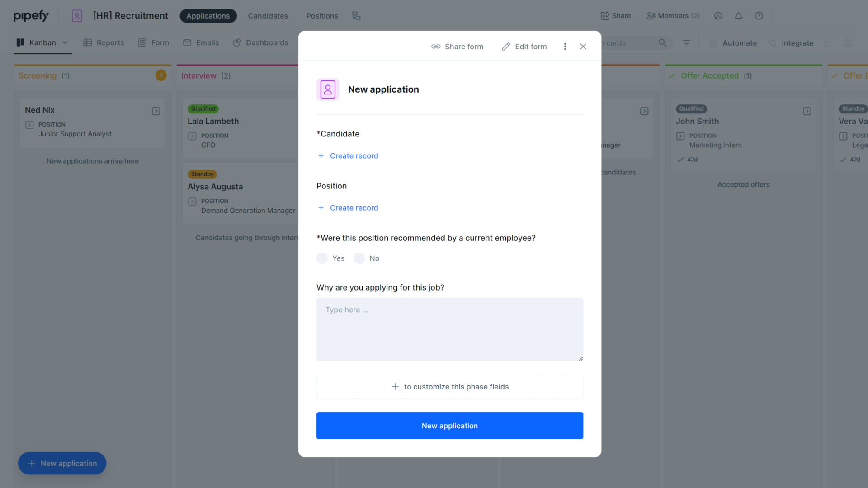Viewport: 868px width, 488px height.
Task: Click the three-dot more options icon
Action: pos(565,47)
